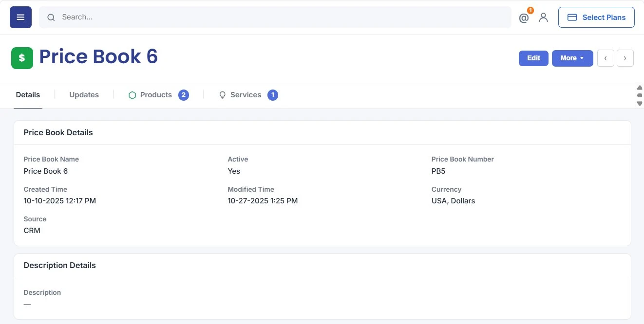Click the scroll-down triangle on right edge

(x=640, y=104)
